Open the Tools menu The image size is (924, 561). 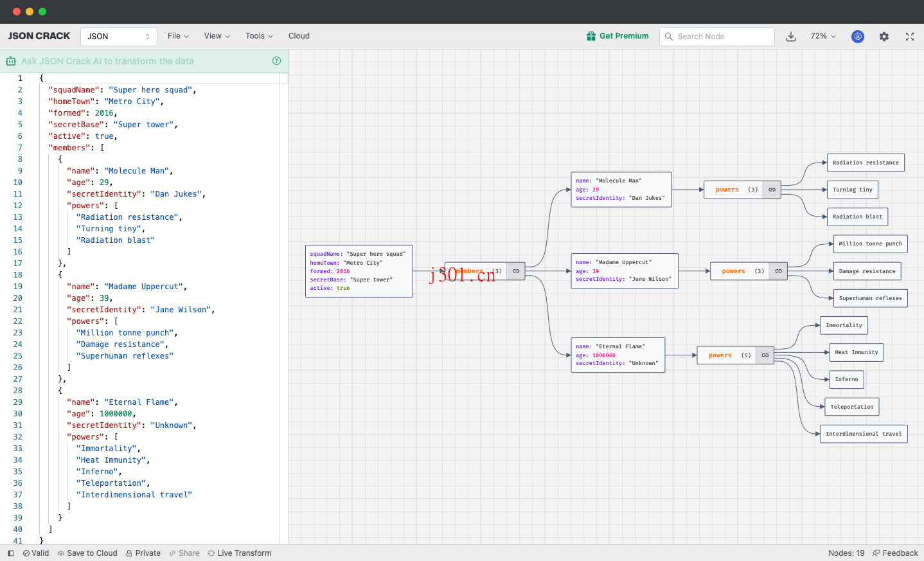tap(258, 36)
